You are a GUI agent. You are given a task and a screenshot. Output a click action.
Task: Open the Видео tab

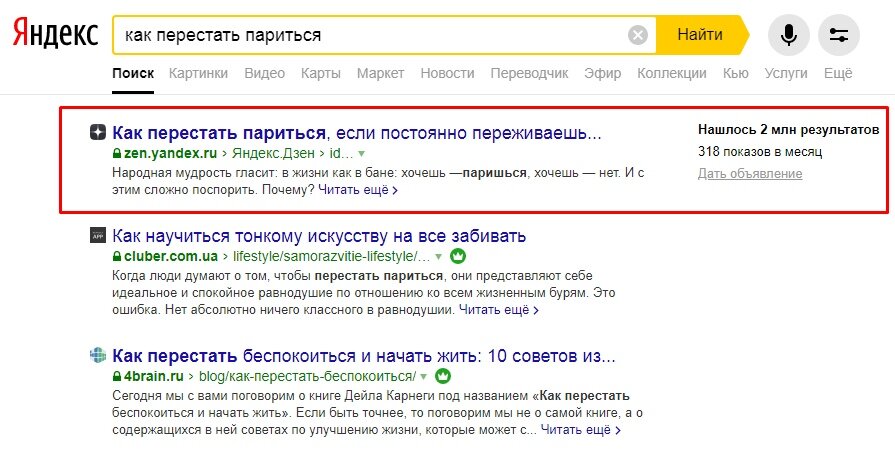[x=264, y=73]
